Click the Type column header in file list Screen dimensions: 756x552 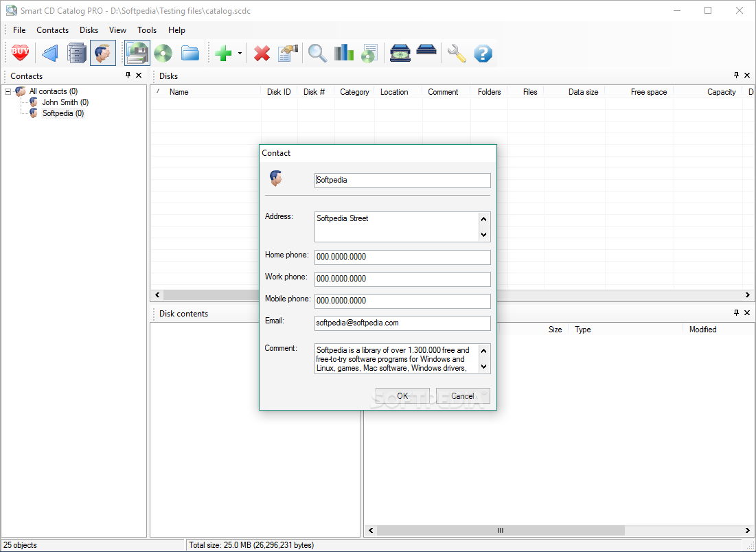click(626, 330)
